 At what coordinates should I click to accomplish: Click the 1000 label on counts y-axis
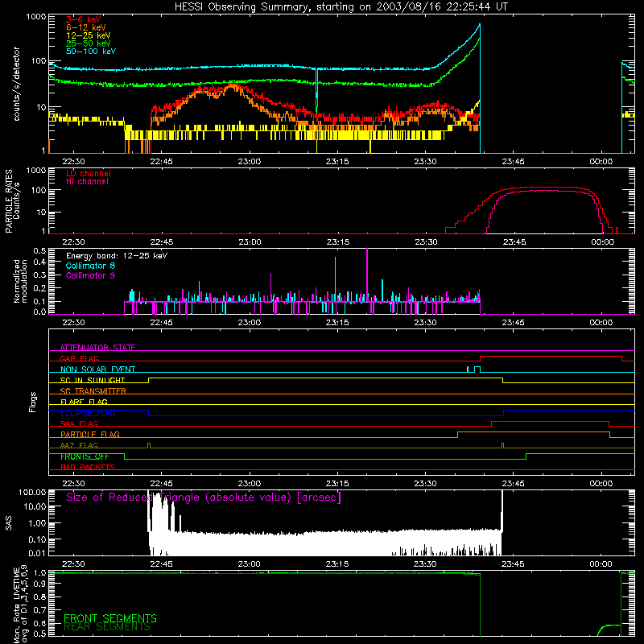[x=35, y=17]
